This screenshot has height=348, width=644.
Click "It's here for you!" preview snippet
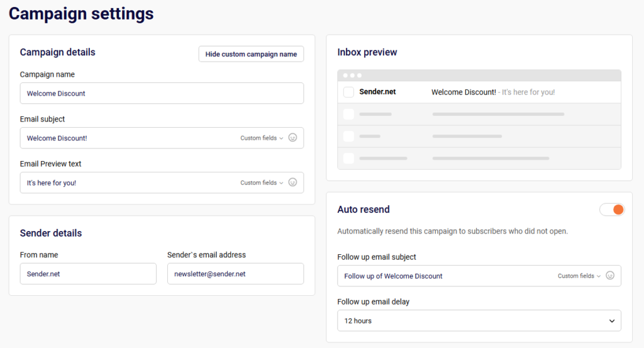pyautogui.click(x=528, y=92)
